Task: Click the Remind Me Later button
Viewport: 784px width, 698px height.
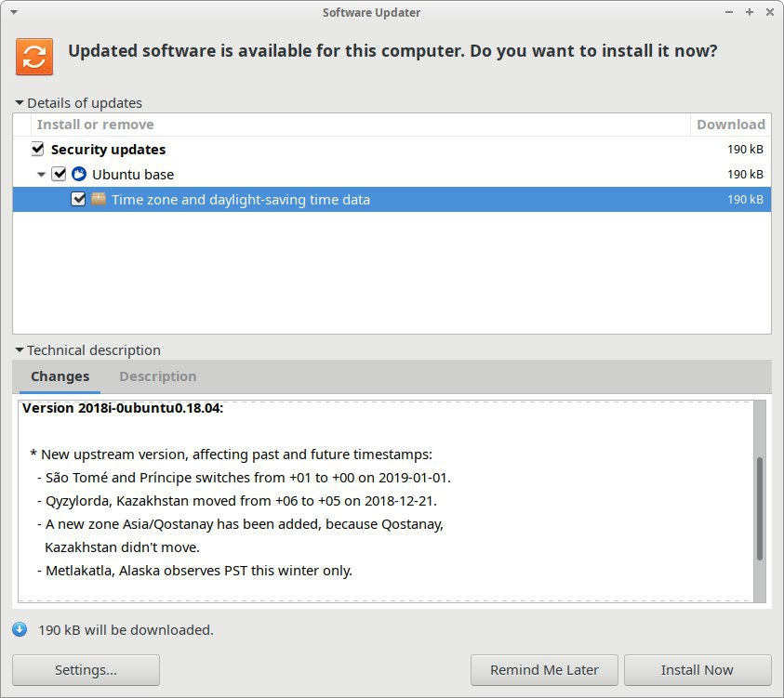Action: pos(544,670)
